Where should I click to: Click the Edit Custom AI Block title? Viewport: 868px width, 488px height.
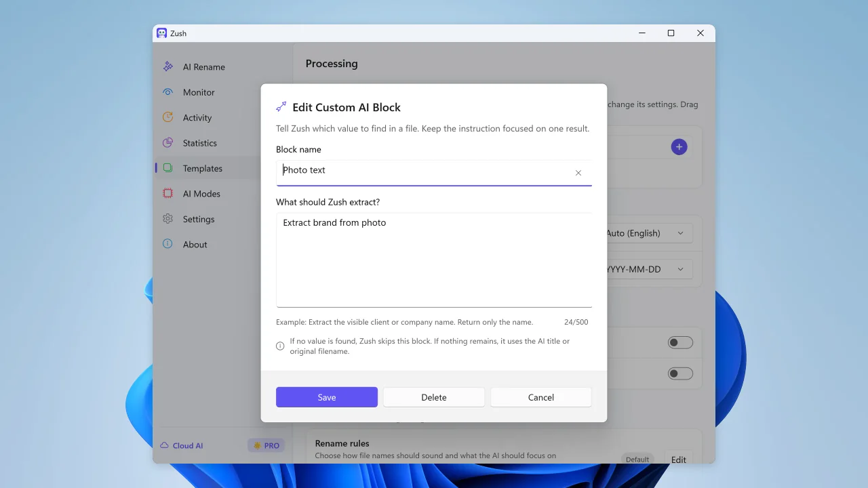pyautogui.click(x=347, y=107)
